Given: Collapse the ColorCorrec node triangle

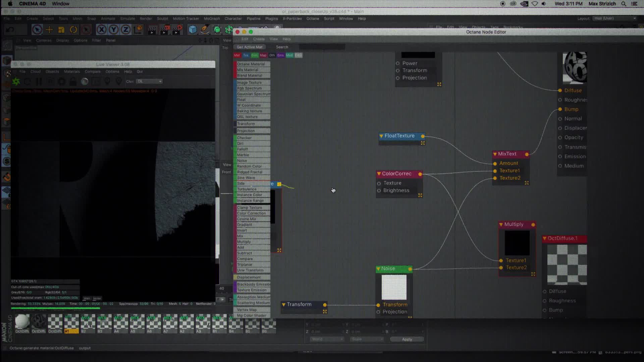Looking at the screenshot, I should [379, 174].
